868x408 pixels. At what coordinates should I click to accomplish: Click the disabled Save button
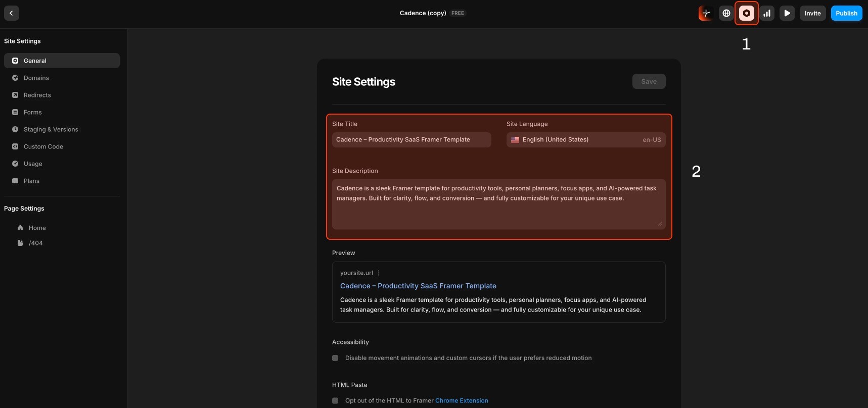(649, 81)
